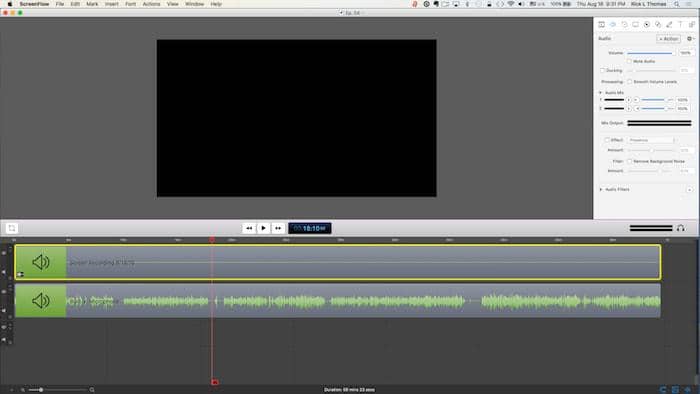Click the date and time in menu bar
Image resolution: width=700 pixels, height=394 pixels.
[601, 4]
